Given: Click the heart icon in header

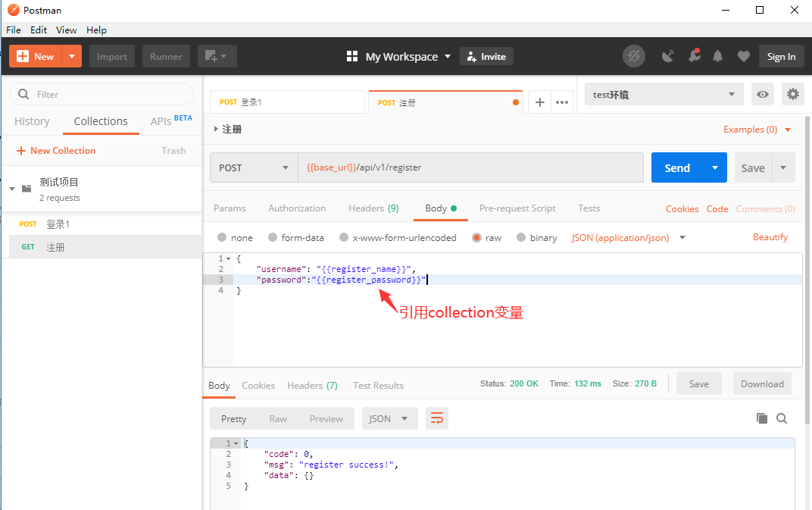Looking at the screenshot, I should pos(744,57).
